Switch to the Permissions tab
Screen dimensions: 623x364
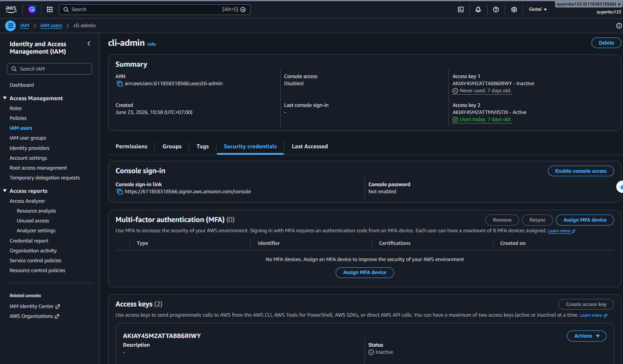(131, 146)
